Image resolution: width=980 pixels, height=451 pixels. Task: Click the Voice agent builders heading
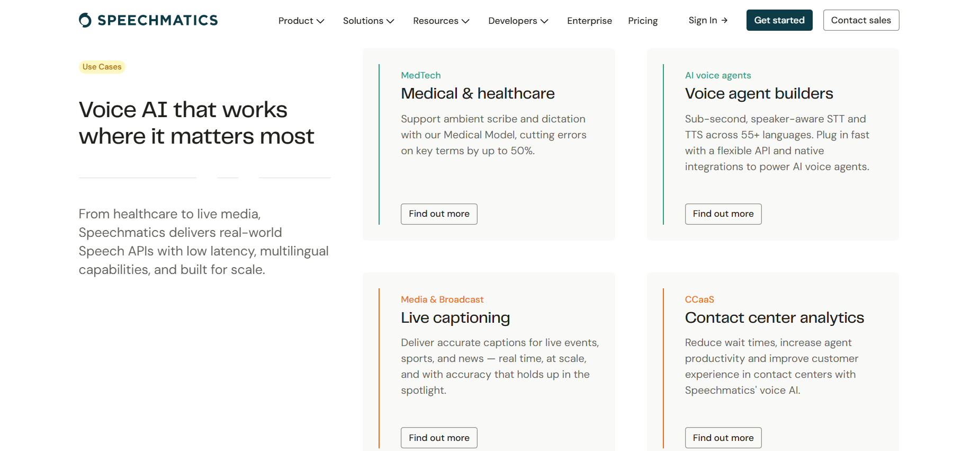[759, 94]
